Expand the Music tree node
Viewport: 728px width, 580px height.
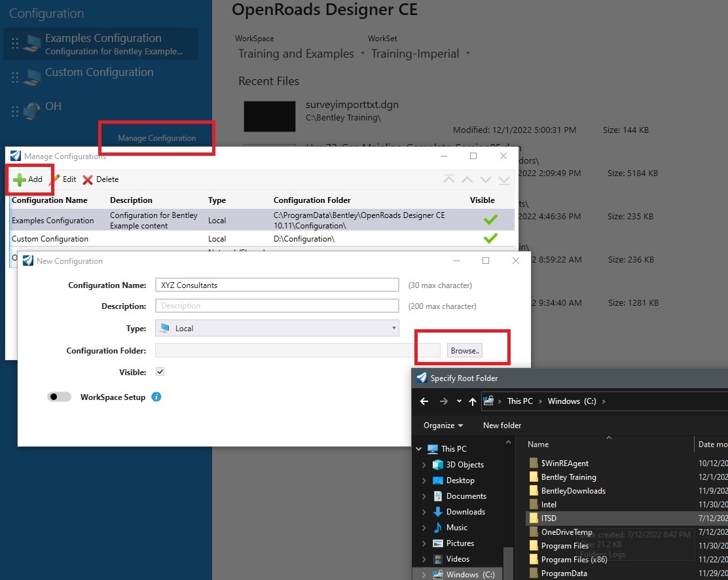click(424, 528)
